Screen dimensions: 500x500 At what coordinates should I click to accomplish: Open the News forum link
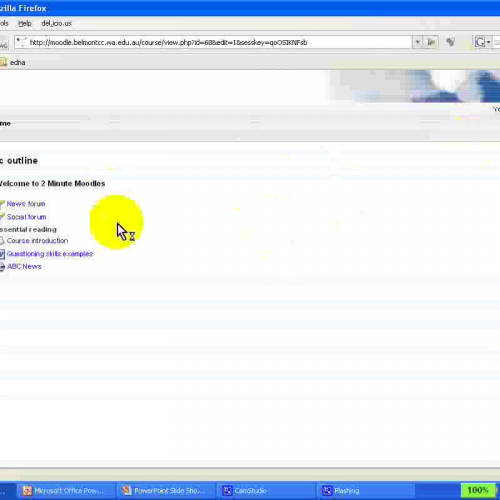coord(26,204)
